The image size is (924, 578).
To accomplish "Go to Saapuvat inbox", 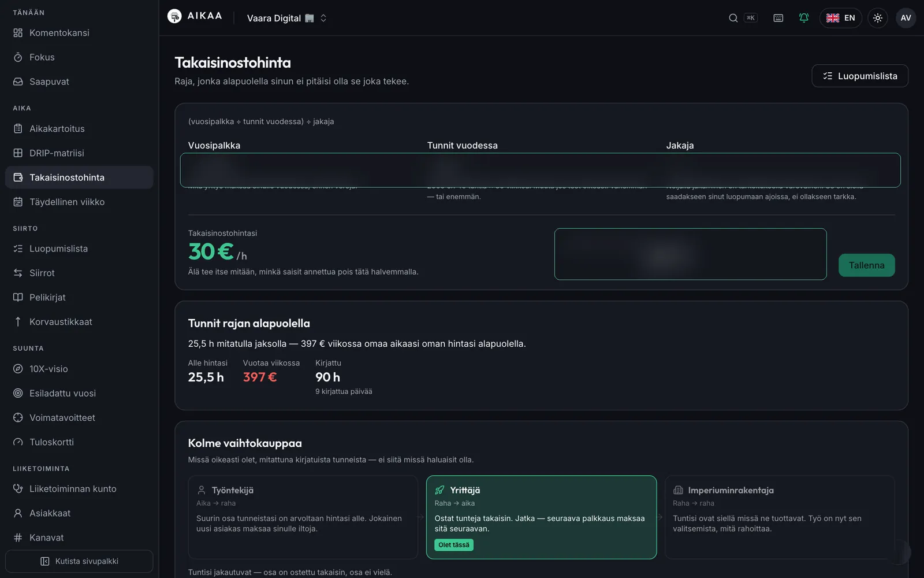I will point(79,81).
